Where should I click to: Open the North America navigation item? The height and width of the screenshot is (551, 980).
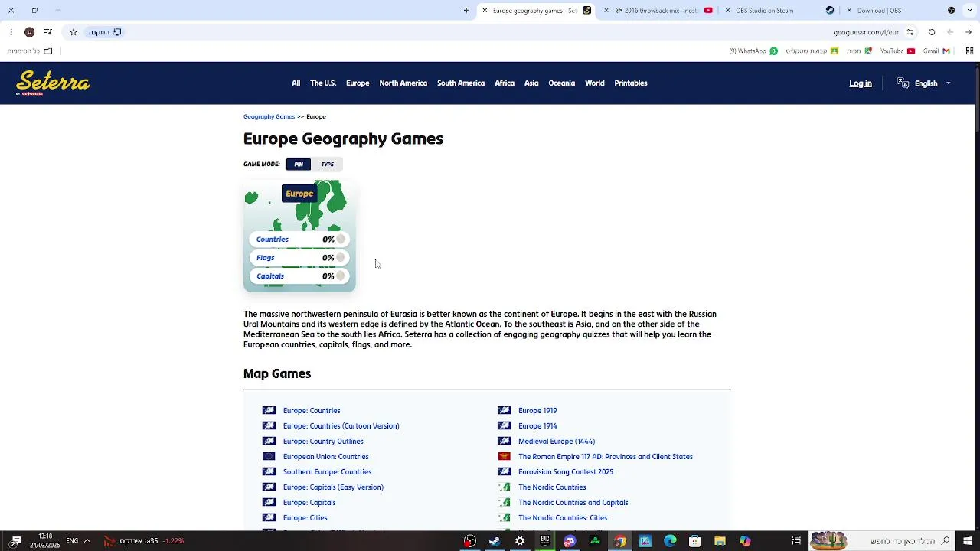(x=403, y=83)
